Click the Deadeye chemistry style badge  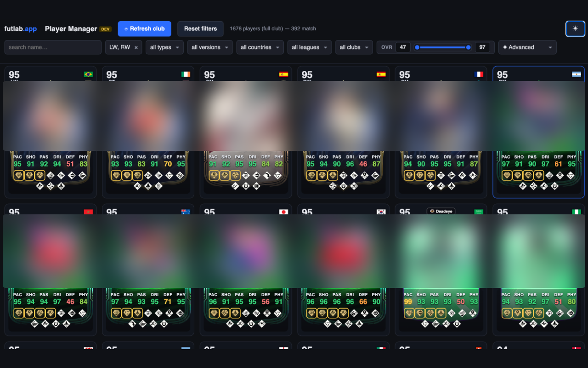[441, 212]
